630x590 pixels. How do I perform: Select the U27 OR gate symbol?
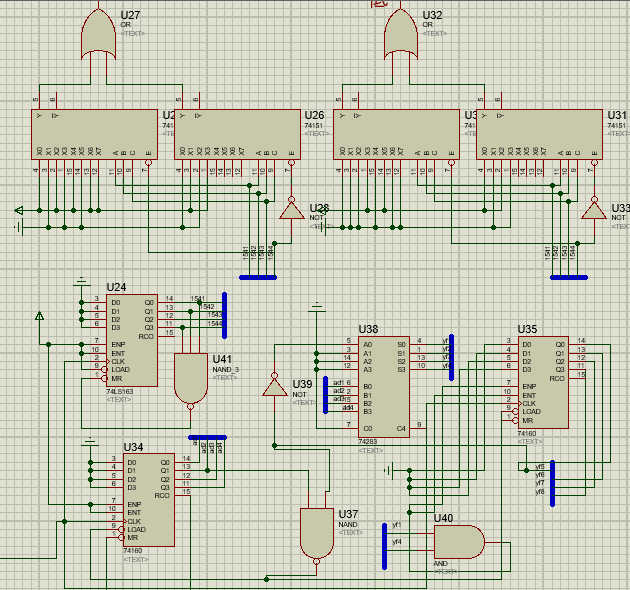click(98, 35)
